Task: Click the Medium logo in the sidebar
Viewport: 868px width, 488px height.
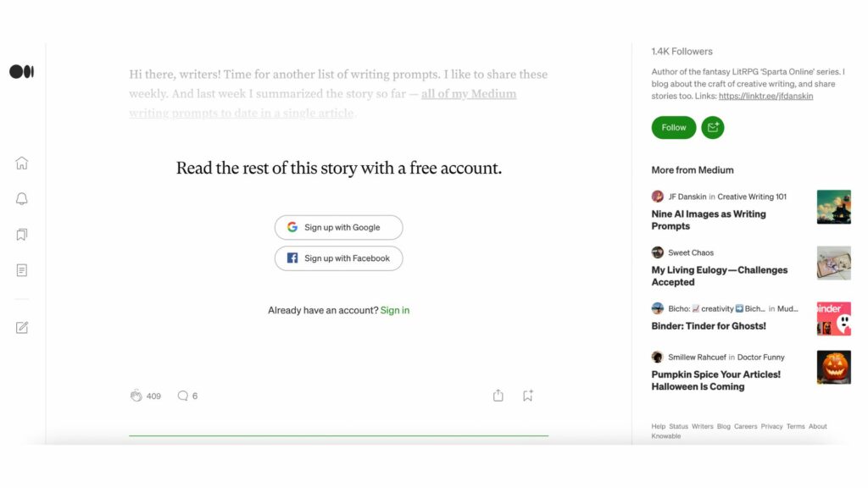Action: pos(20,72)
